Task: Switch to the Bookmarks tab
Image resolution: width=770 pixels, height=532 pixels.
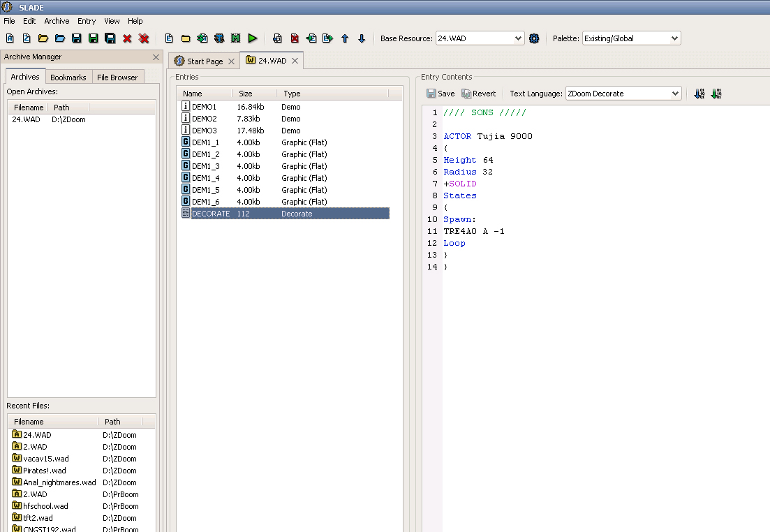Action: (68, 77)
